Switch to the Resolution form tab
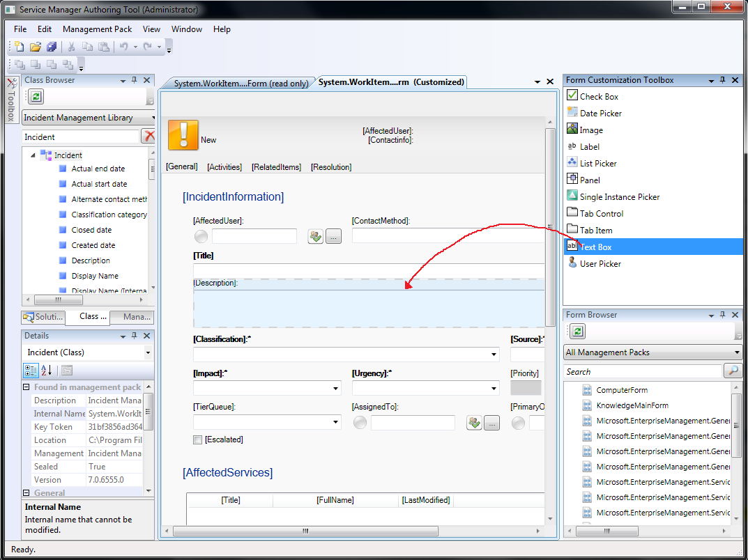This screenshot has width=748, height=560. (x=331, y=167)
